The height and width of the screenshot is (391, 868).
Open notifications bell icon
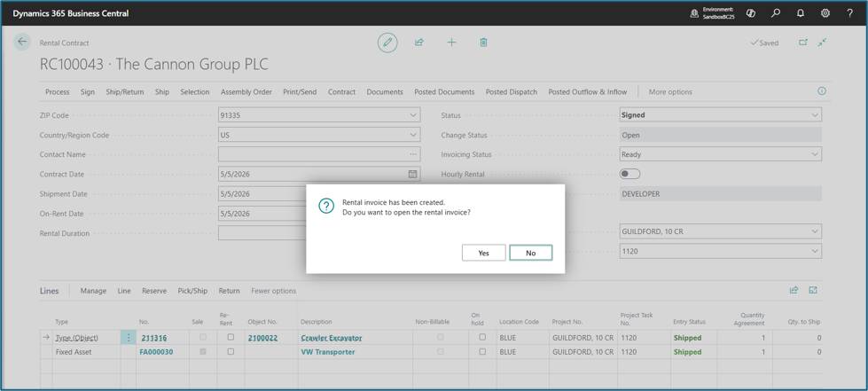tap(801, 13)
